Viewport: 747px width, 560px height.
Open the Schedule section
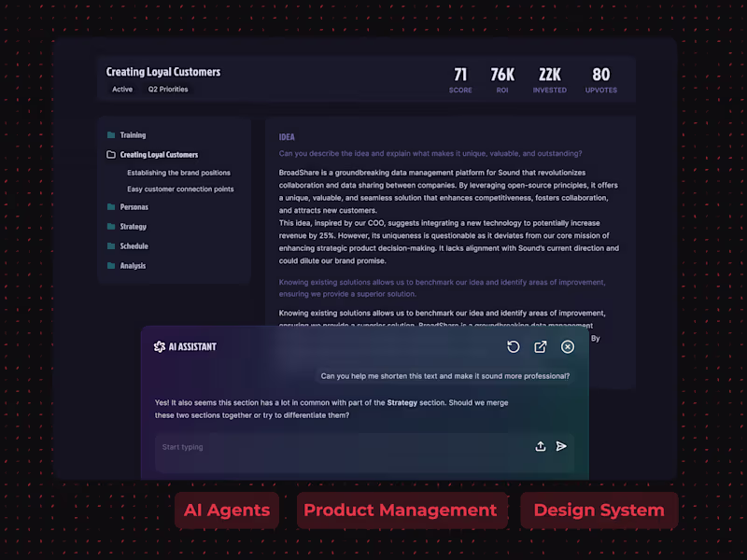[x=134, y=245]
